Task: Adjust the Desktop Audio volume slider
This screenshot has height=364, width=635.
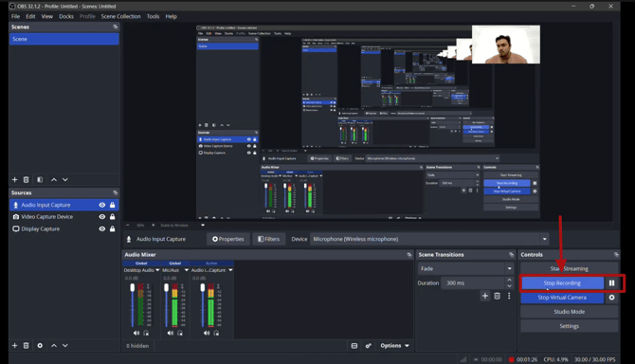Action: [x=133, y=305]
